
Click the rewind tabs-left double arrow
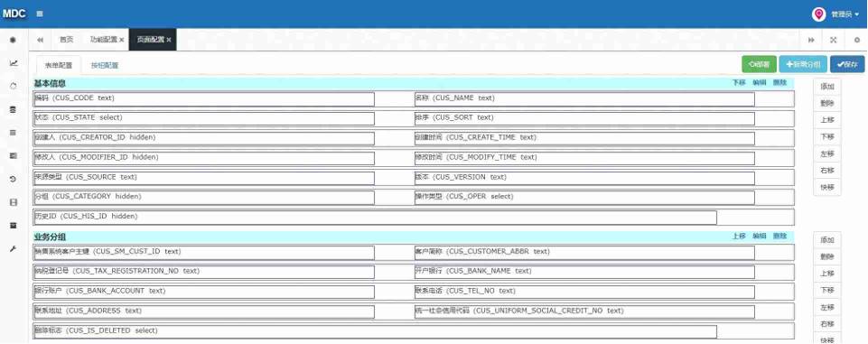(x=40, y=40)
